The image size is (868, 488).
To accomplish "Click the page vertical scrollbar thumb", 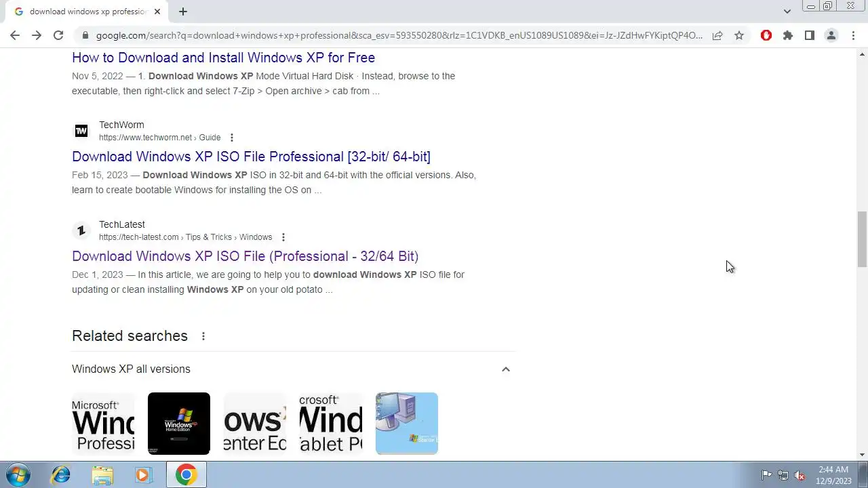I will [862, 239].
